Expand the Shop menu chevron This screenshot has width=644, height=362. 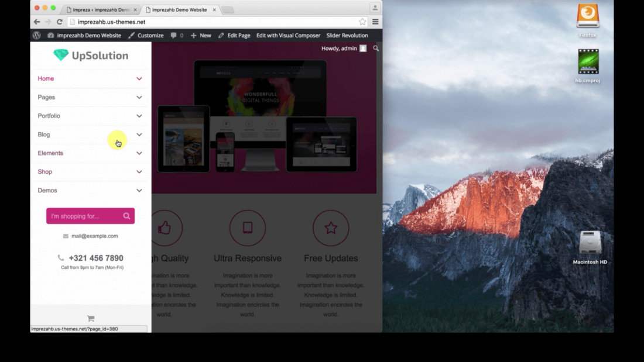(139, 171)
